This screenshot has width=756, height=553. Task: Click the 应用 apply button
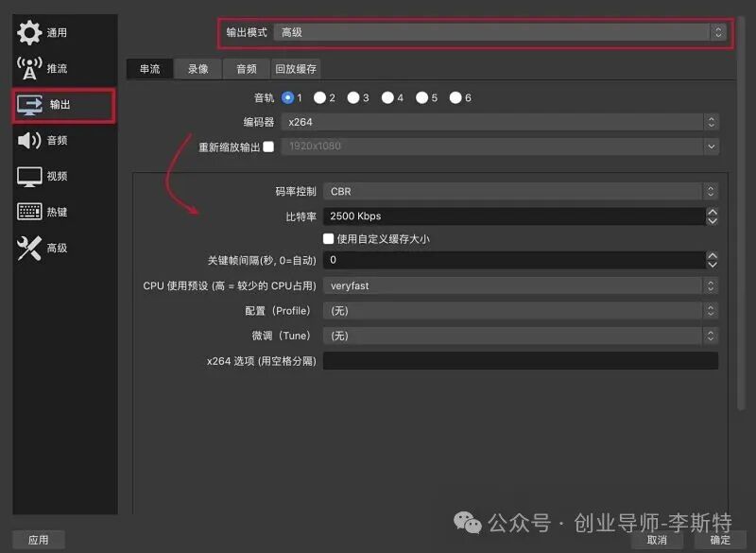[38, 540]
